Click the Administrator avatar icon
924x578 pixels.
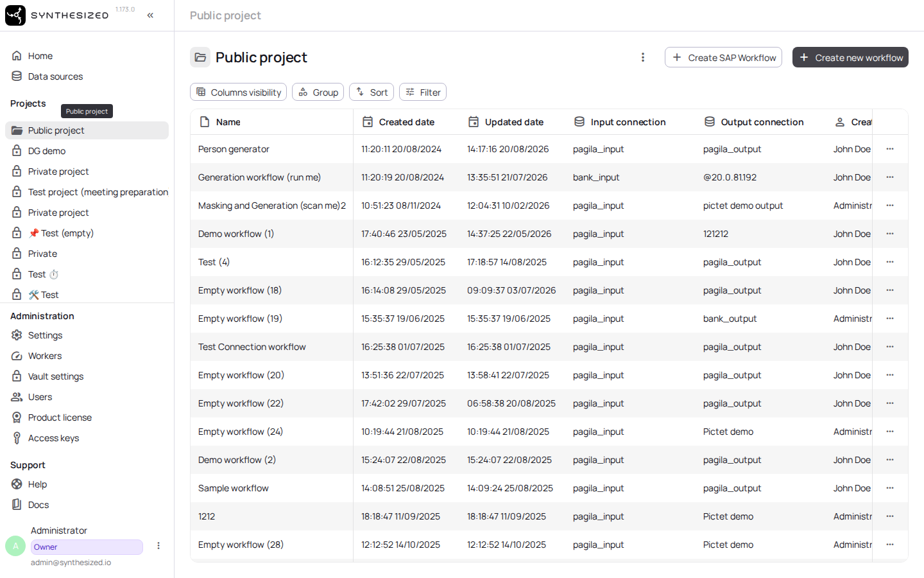coord(15,546)
